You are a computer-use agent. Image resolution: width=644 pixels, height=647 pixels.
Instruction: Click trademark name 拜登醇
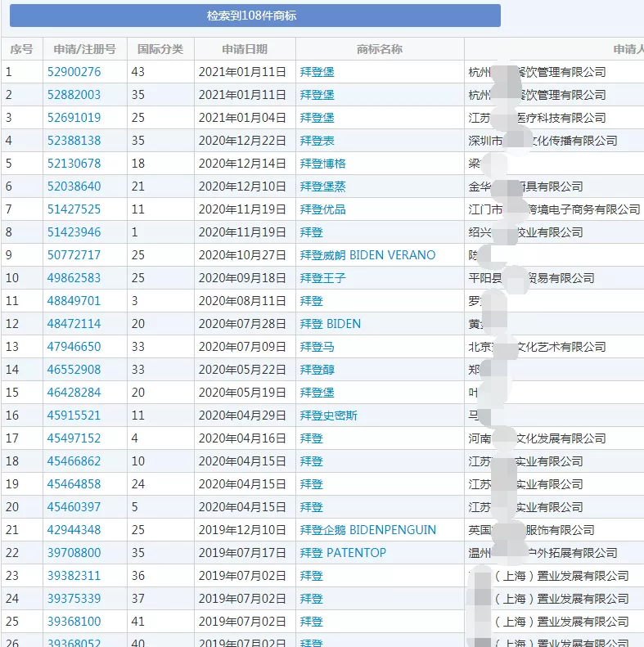click(317, 370)
